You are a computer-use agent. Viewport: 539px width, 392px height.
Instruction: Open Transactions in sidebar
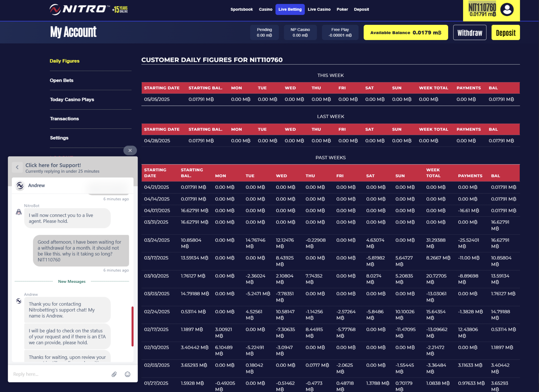(x=64, y=119)
